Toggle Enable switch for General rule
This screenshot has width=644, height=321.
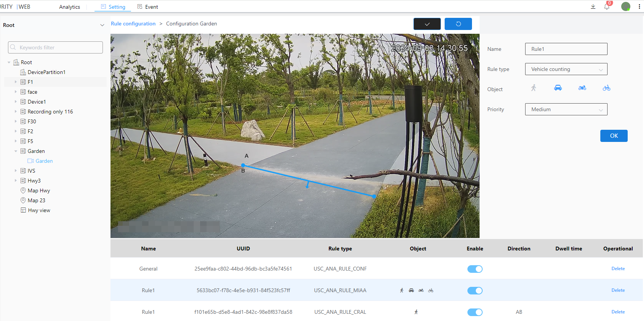tap(475, 269)
